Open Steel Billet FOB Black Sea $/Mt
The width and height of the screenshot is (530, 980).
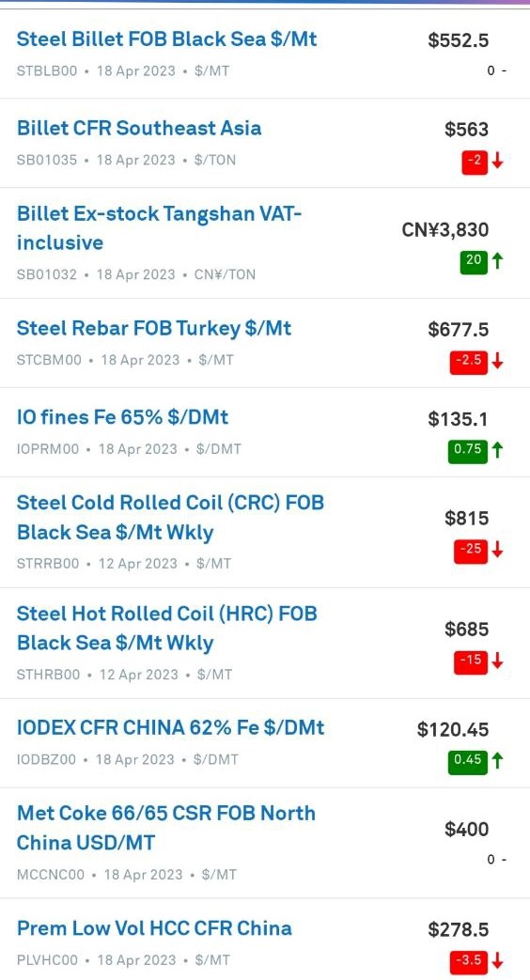click(x=167, y=39)
